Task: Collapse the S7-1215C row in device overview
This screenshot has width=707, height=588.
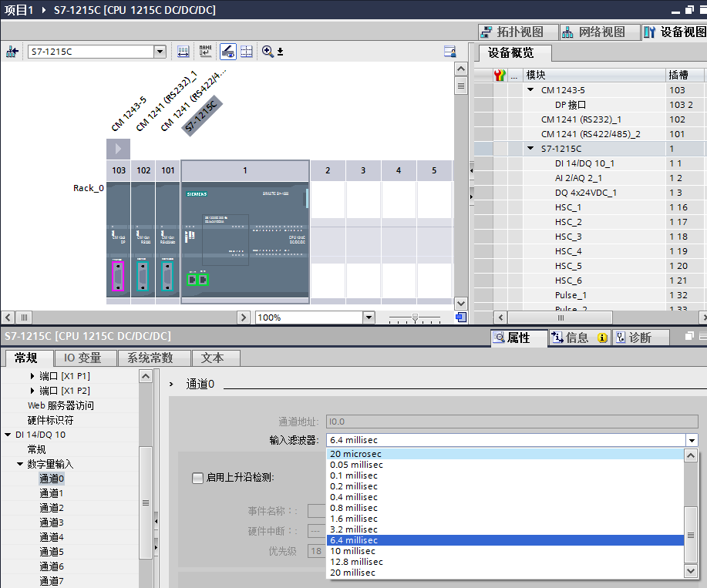Action: point(530,148)
